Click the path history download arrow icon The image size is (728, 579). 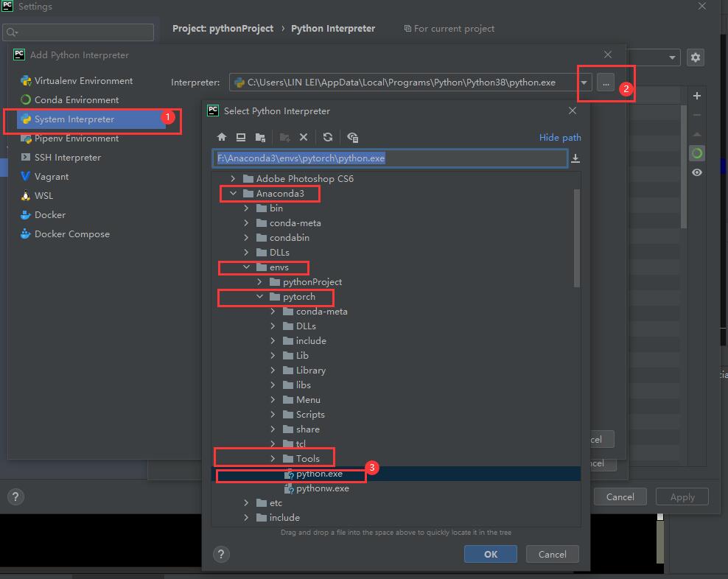[575, 158]
